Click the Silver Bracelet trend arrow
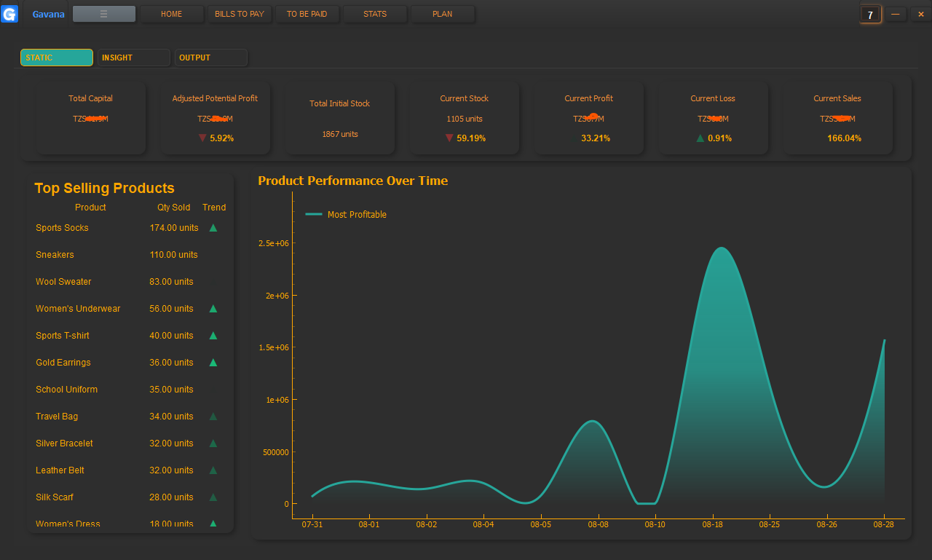This screenshot has width=932, height=560. tap(213, 443)
